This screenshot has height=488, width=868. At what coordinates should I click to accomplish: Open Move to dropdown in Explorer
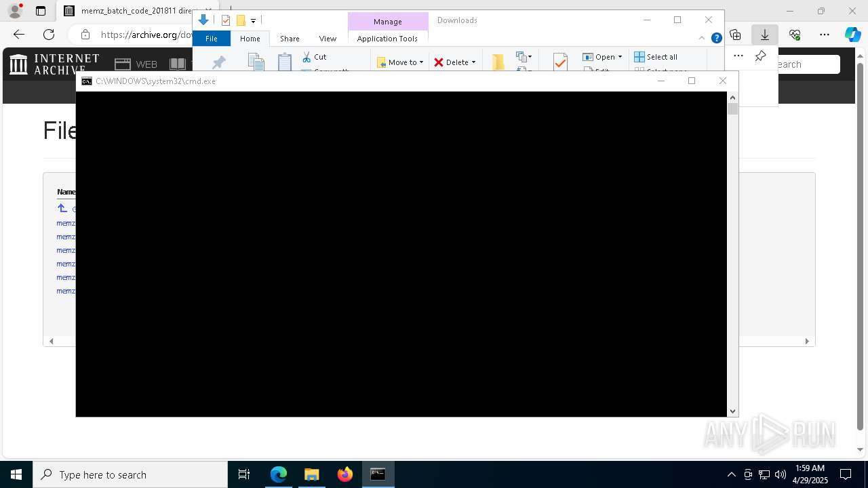point(400,62)
